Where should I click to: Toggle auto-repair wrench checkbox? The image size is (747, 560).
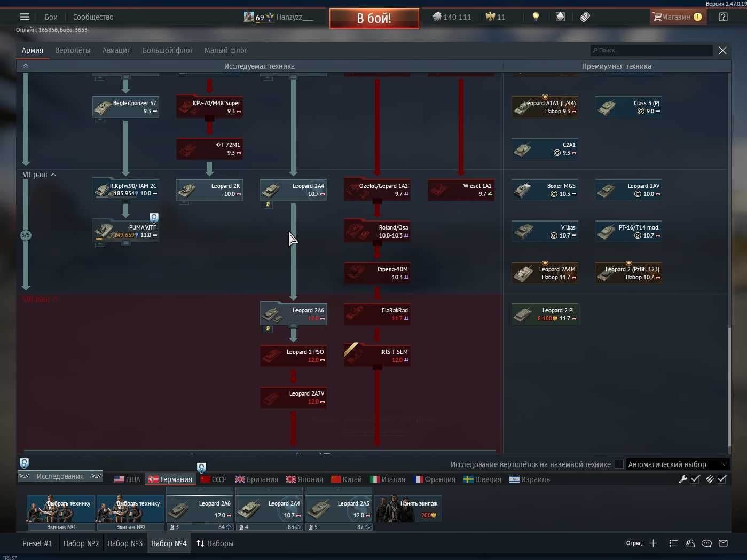coord(695,479)
